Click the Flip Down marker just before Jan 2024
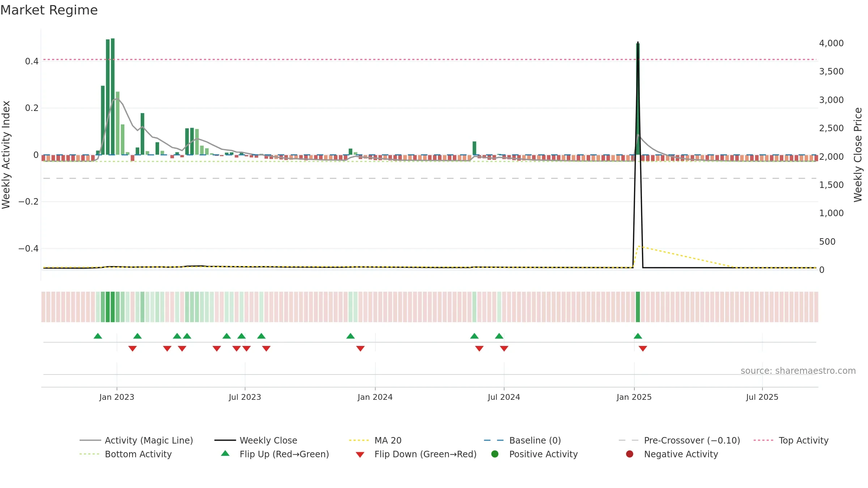 (x=360, y=348)
